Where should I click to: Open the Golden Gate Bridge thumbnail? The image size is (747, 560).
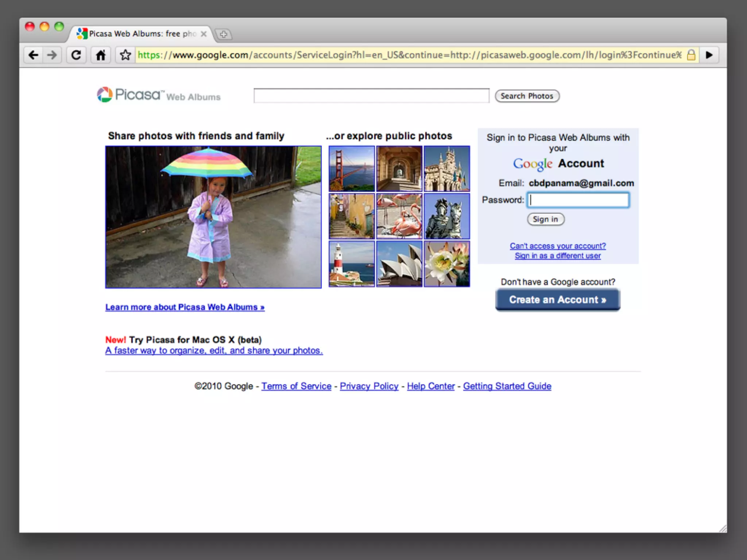coord(352,168)
